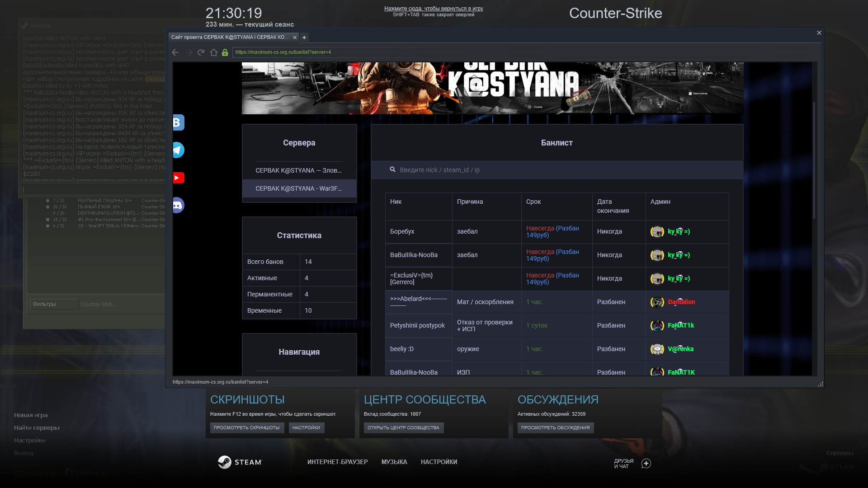Click ПРОСМОТРЕТЬ СКРИНШОТЫ button
Image resolution: width=868 pixels, height=488 pixels.
[247, 428]
